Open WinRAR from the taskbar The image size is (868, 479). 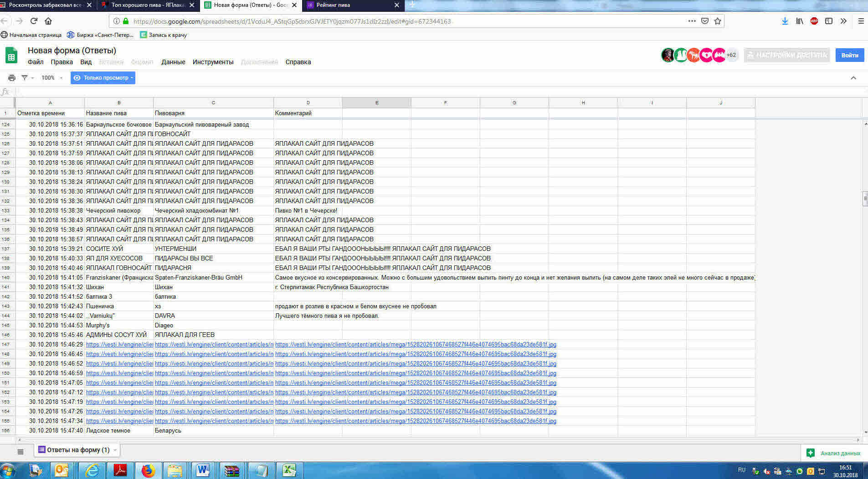click(232, 470)
